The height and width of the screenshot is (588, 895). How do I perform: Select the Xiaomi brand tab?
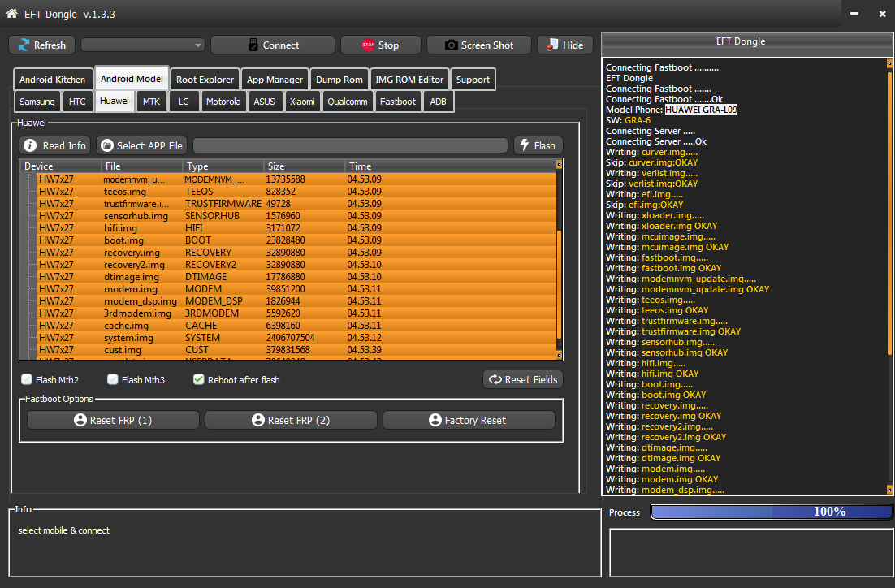pos(302,102)
